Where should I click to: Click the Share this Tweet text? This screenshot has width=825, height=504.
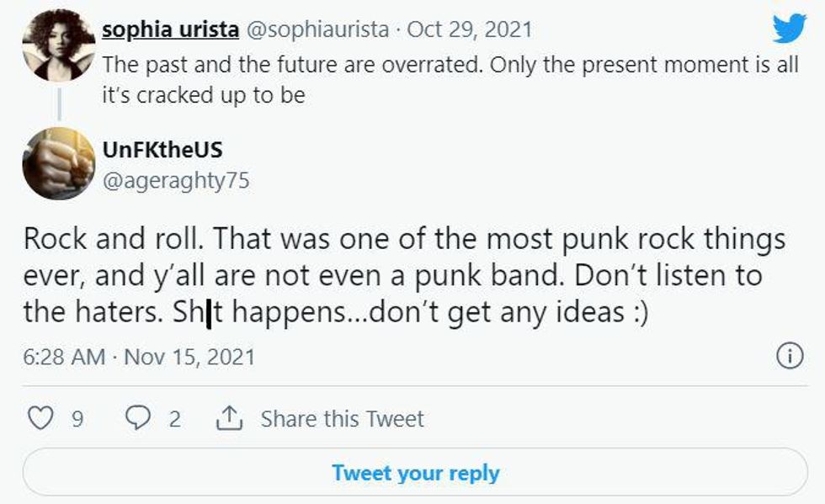tap(342, 418)
